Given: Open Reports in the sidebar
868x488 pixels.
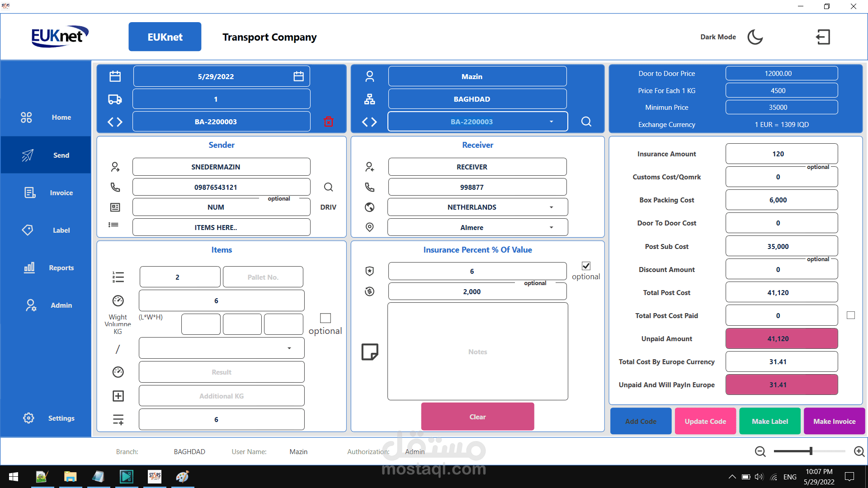Looking at the screenshot, I should click(x=46, y=267).
